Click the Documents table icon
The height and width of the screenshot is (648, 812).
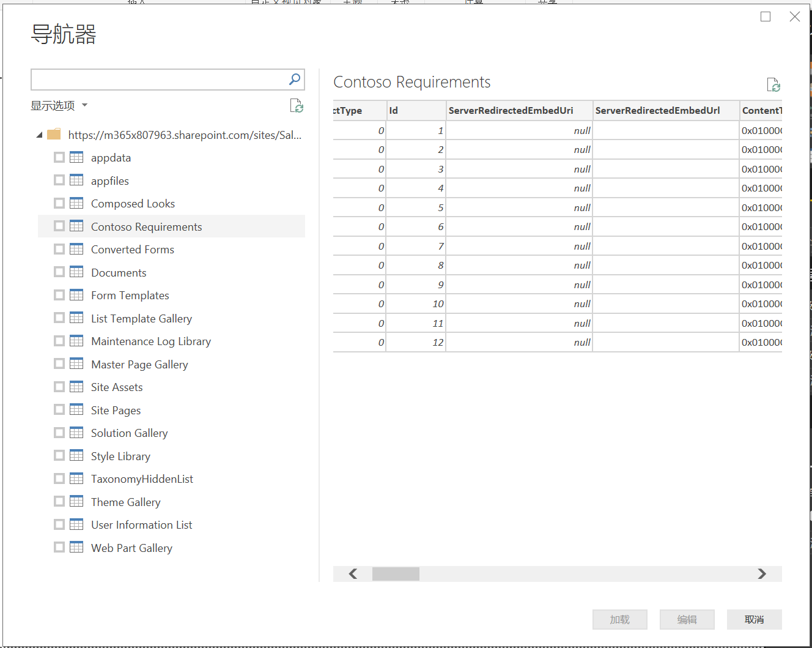pyautogui.click(x=76, y=272)
